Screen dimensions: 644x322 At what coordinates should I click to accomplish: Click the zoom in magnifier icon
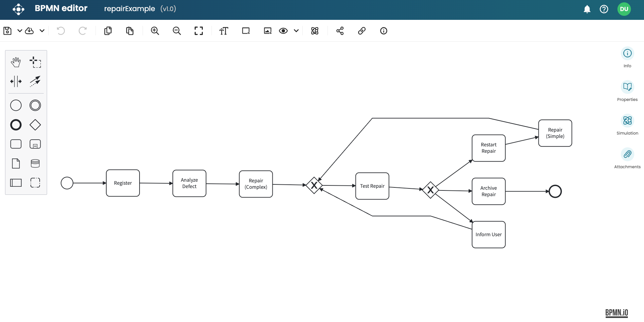[155, 31]
